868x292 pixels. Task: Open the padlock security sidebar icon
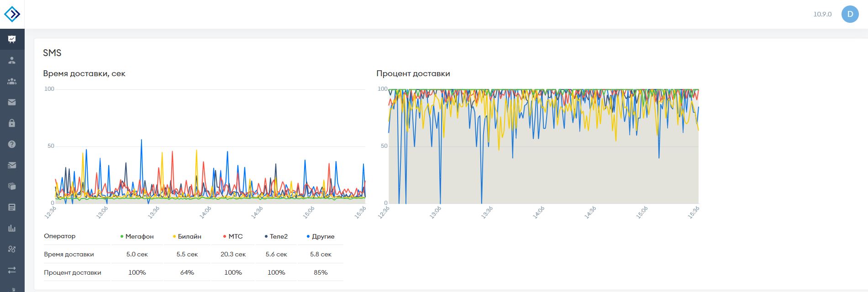(12, 123)
